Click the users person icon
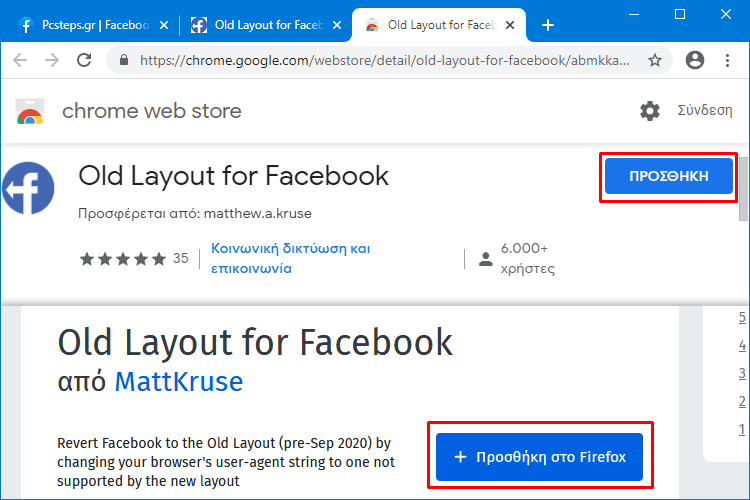 click(x=485, y=259)
